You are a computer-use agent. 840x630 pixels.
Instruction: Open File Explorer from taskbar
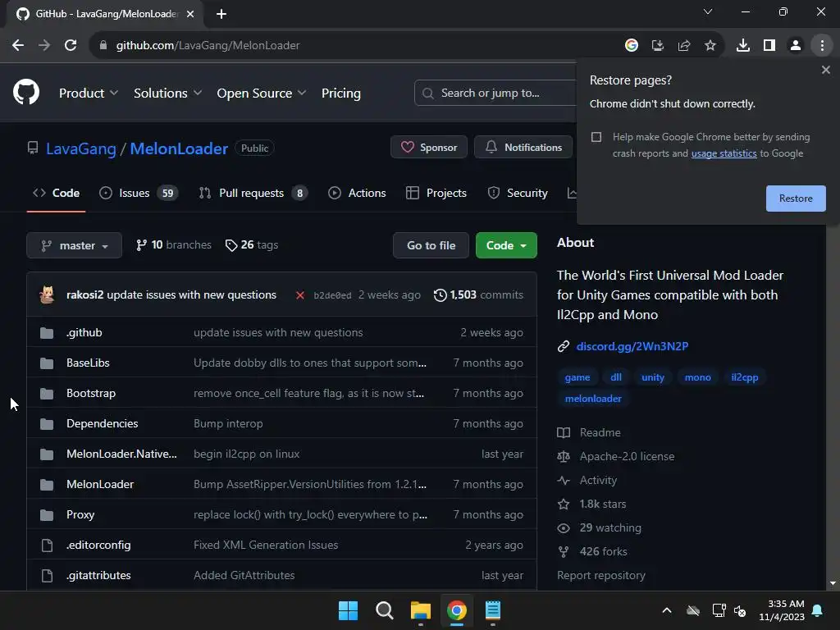click(421, 610)
